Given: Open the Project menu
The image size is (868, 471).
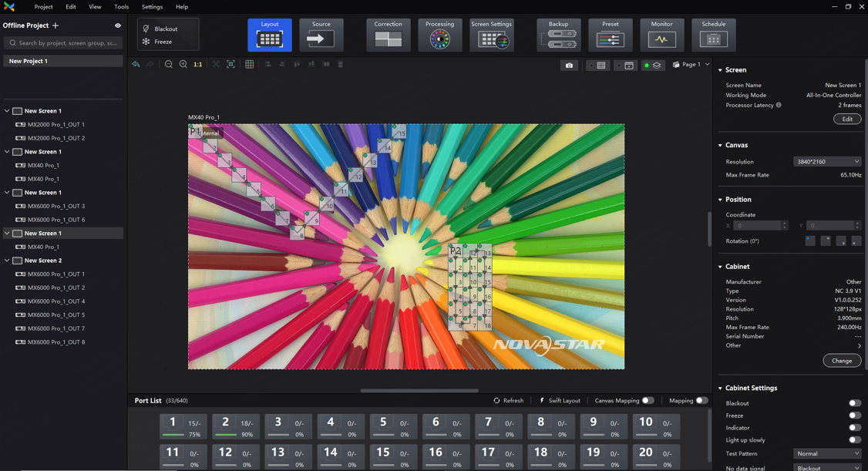Looking at the screenshot, I should point(43,7).
